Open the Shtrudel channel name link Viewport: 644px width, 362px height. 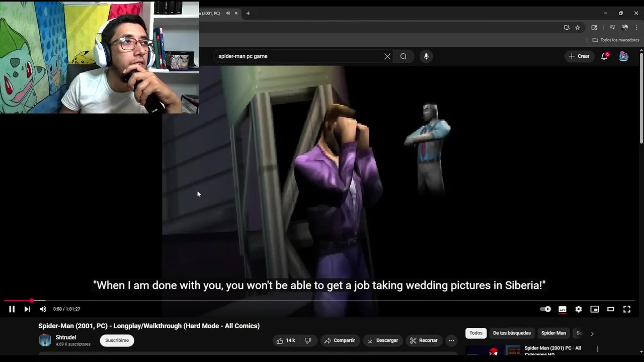click(x=66, y=337)
